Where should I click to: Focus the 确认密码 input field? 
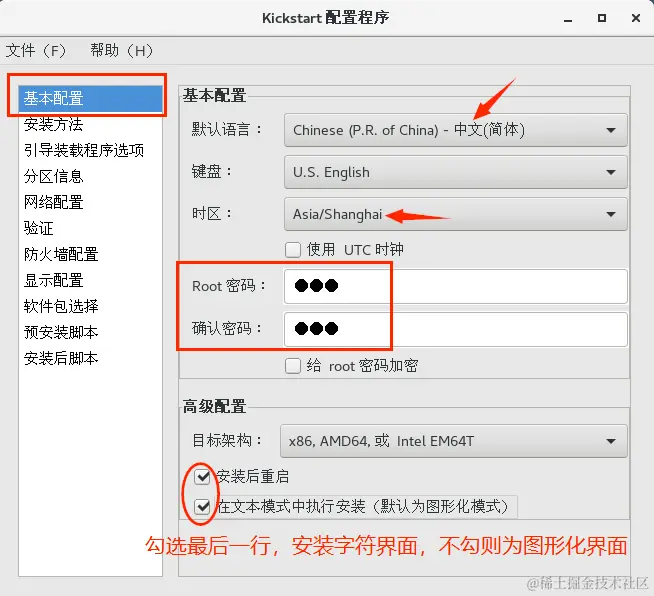(455, 329)
